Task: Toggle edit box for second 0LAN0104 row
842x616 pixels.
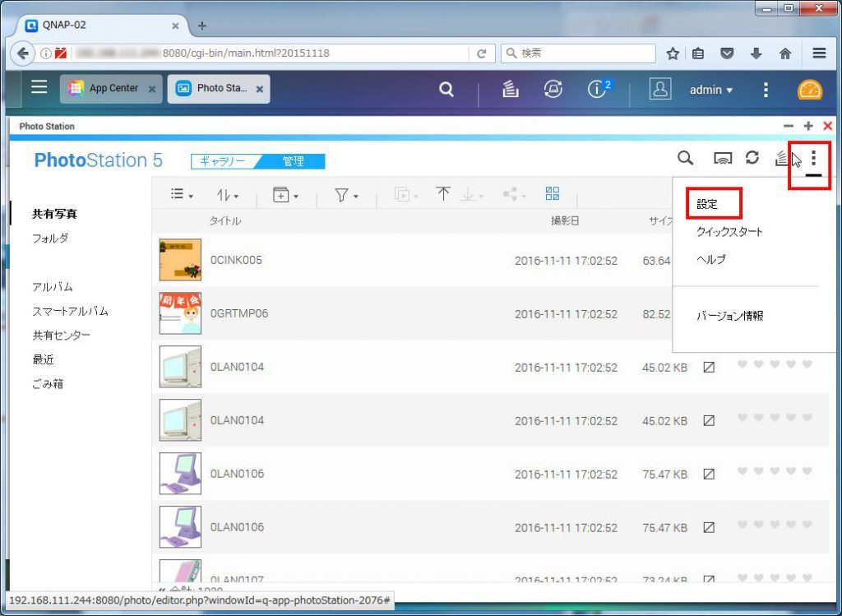Action: tap(709, 420)
